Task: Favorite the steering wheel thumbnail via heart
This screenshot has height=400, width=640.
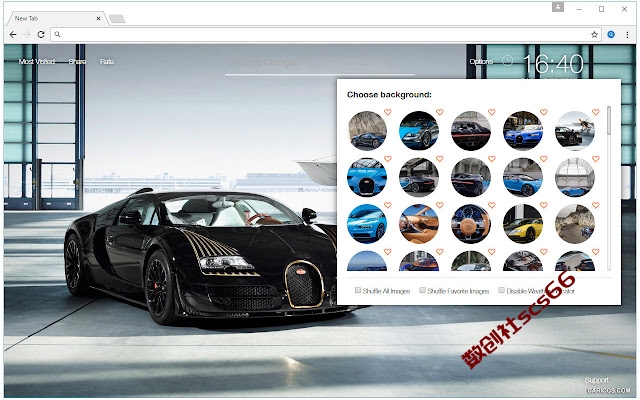Action: [491, 205]
